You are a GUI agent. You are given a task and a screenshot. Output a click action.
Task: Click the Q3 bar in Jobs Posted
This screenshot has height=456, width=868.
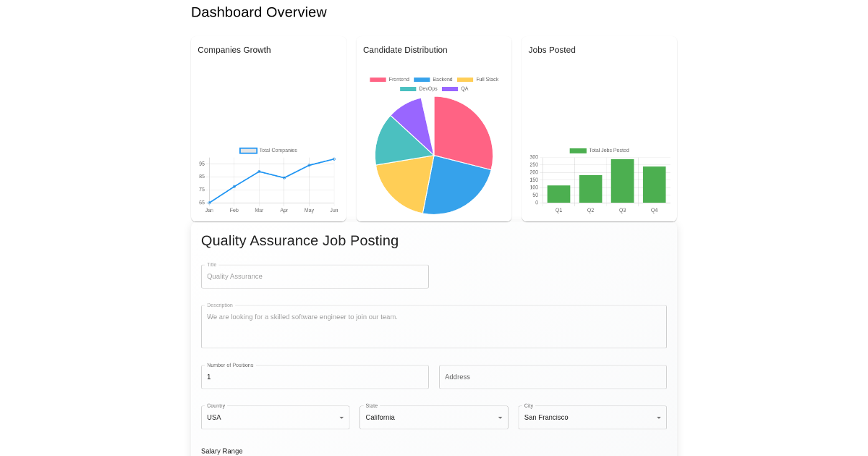pos(622,181)
